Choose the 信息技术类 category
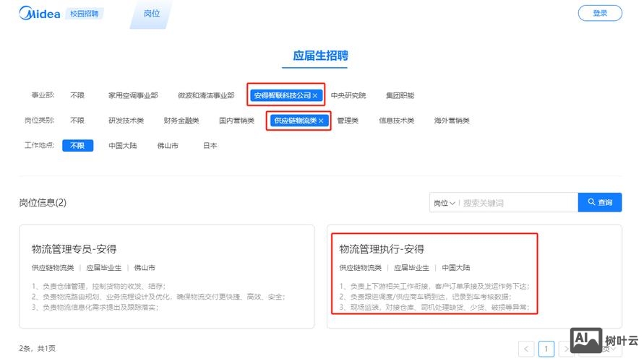The width and height of the screenshot is (644, 361). pos(396,121)
